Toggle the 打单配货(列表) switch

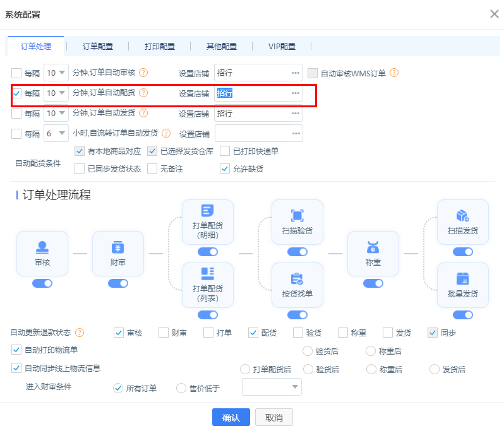pos(208,315)
